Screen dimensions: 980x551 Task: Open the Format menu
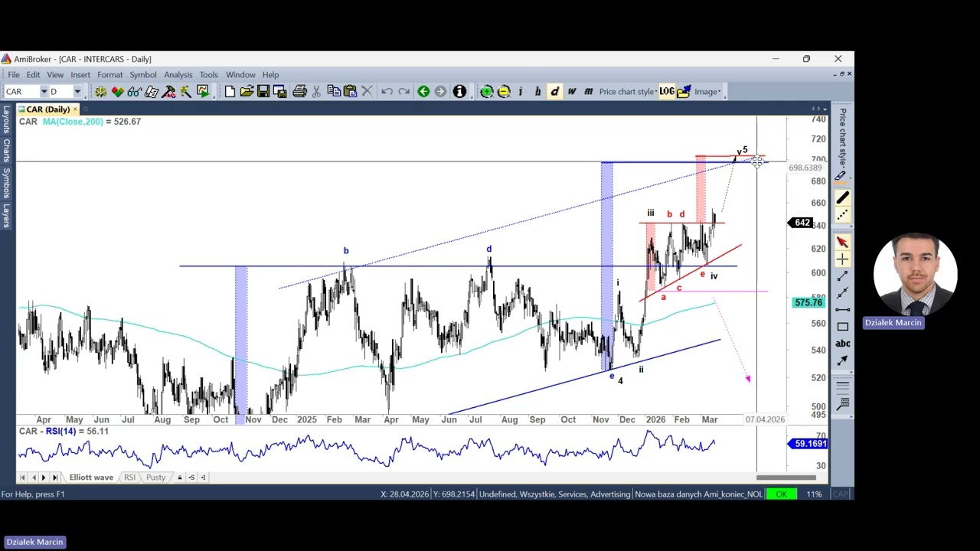(x=109, y=75)
